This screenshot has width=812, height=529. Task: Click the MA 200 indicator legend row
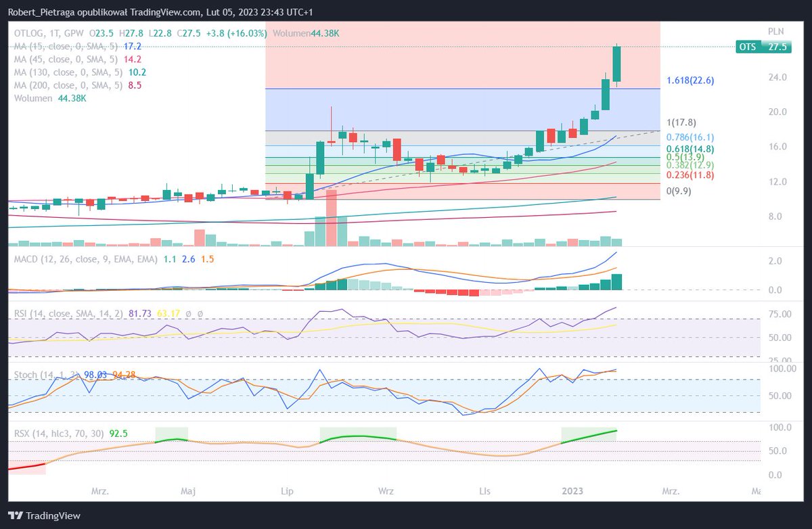pyautogui.click(x=78, y=85)
